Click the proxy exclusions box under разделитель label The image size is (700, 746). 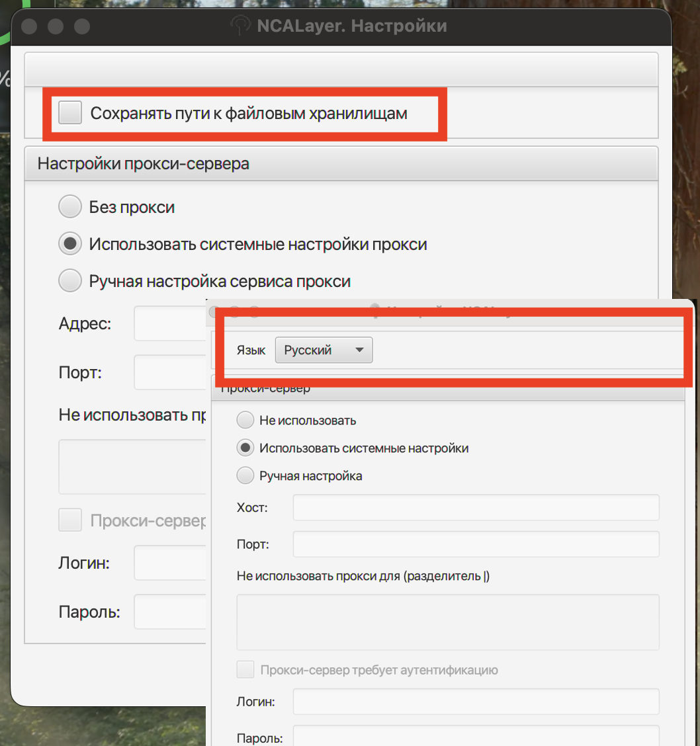[447, 622]
